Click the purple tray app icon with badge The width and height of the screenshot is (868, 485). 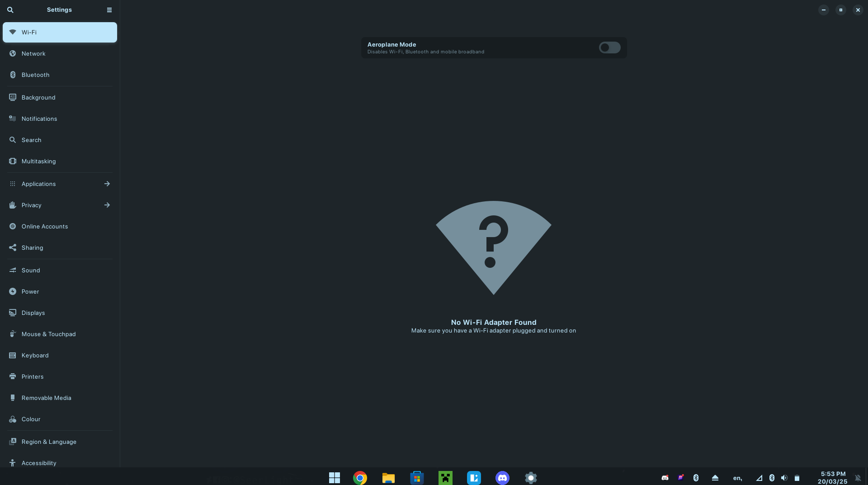681,478
